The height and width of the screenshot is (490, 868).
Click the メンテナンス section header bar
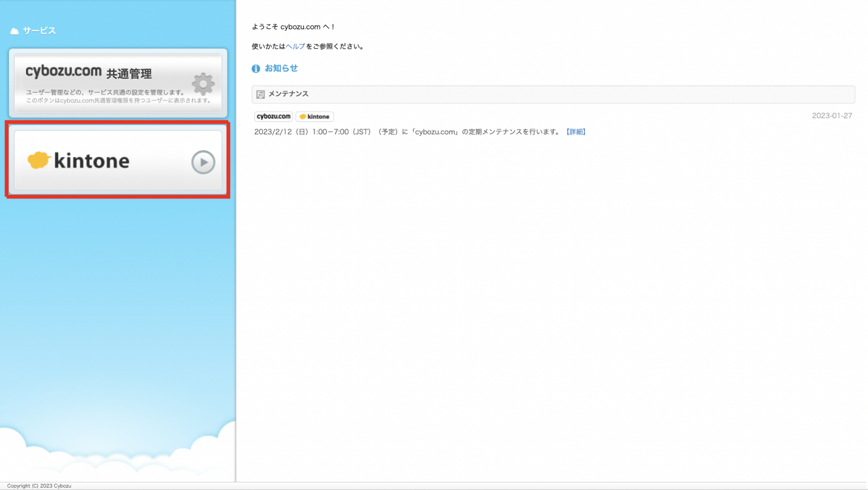[553, 94]
